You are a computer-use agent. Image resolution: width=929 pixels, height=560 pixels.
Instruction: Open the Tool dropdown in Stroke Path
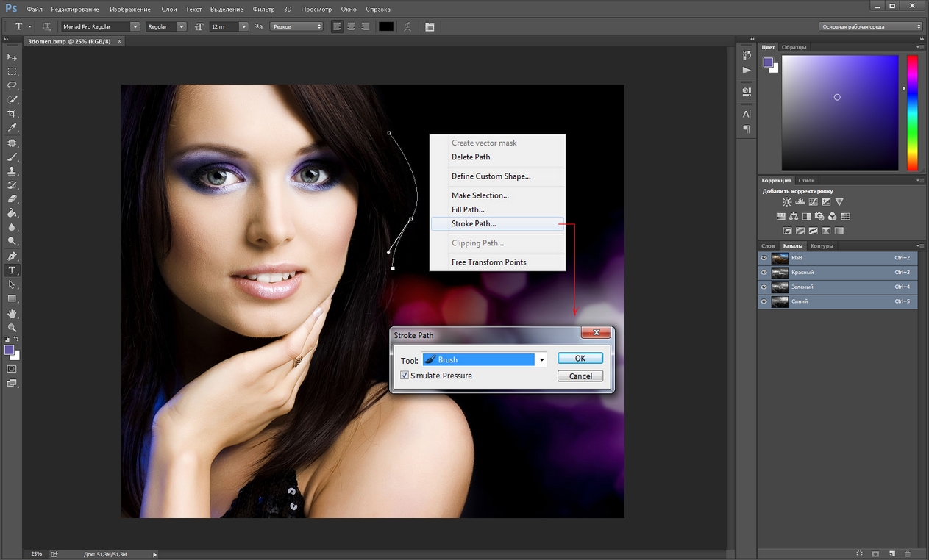[x=541, y=360]
